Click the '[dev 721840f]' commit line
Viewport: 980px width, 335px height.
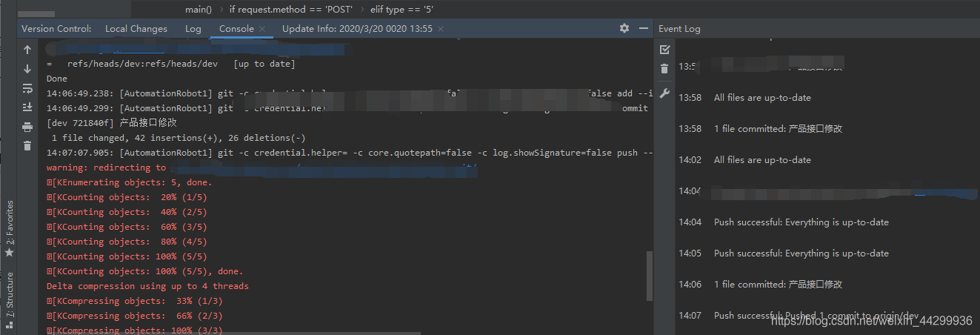click(x=112, y=123)
